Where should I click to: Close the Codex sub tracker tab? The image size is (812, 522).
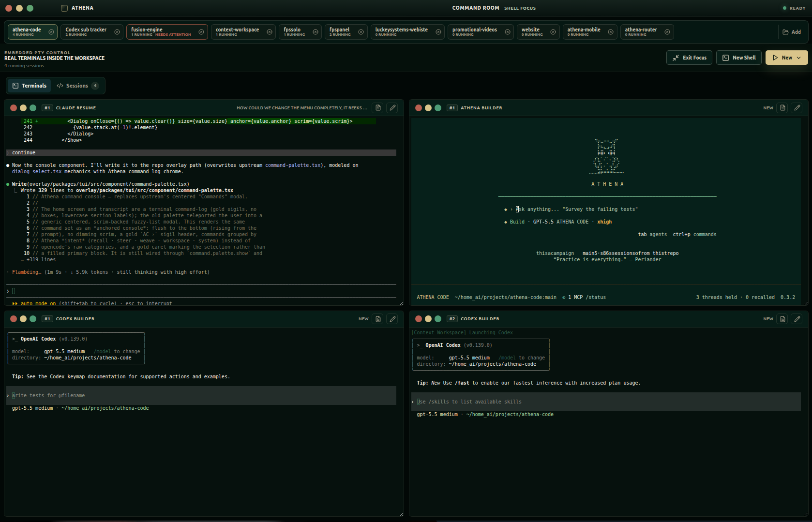click(x=117, y=32)
